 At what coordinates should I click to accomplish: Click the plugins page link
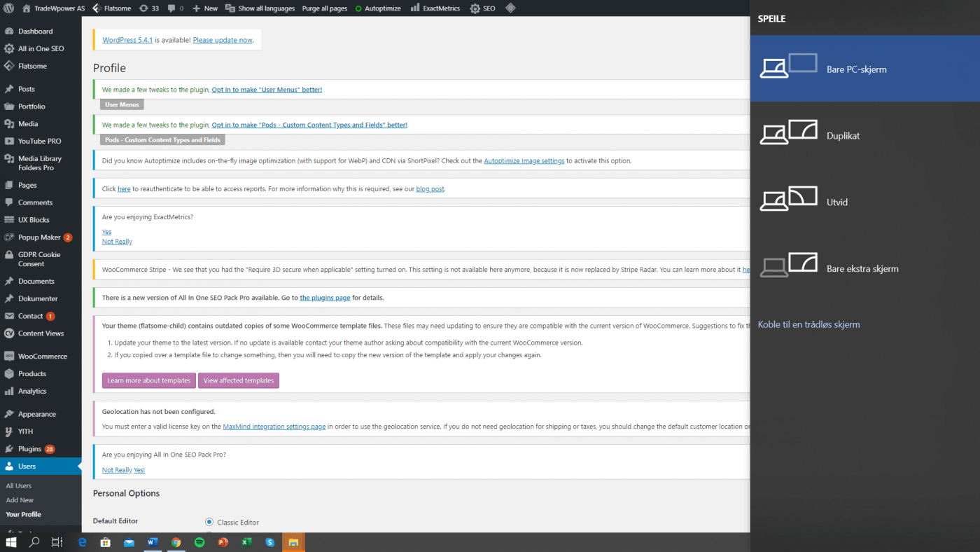point(325,298)
